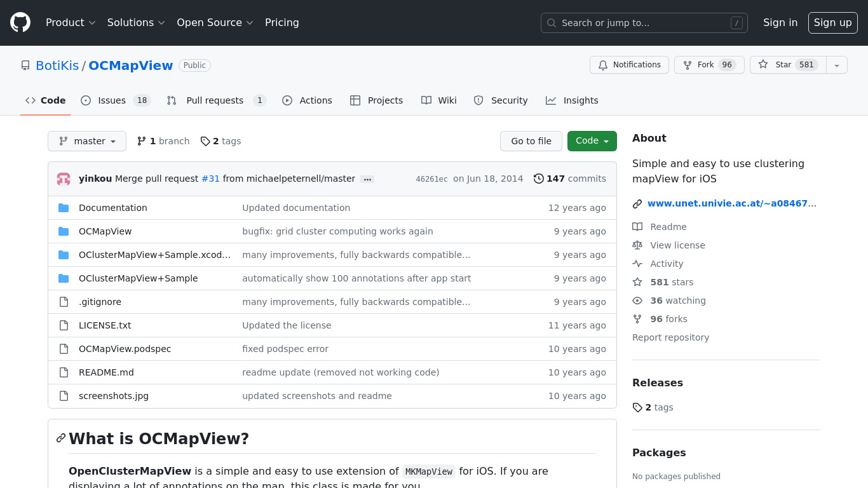Click the README.md file icon
Screen dimensions: 868x488
(x=64, y=372)
